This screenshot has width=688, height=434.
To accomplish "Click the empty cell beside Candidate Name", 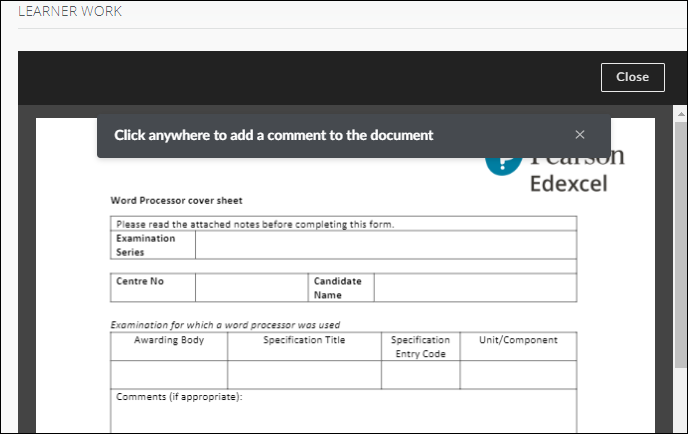I will tap(474, 288).
